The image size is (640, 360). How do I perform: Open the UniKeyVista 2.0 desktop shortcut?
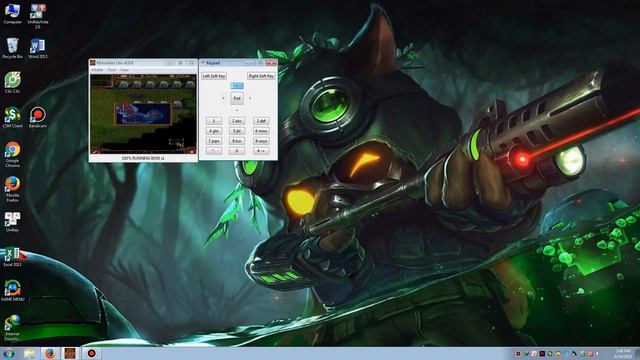[38, 16]
